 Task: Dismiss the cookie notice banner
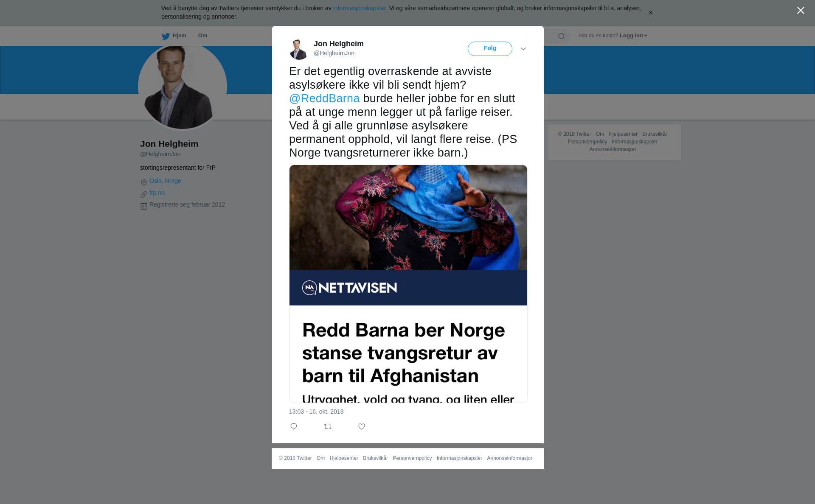[x=650, y=13]
